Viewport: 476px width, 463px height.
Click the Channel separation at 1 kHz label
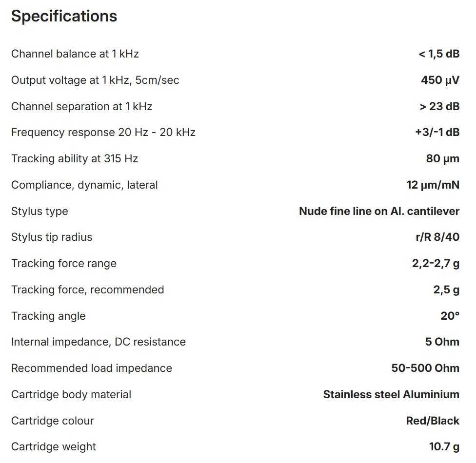(82, 107)
